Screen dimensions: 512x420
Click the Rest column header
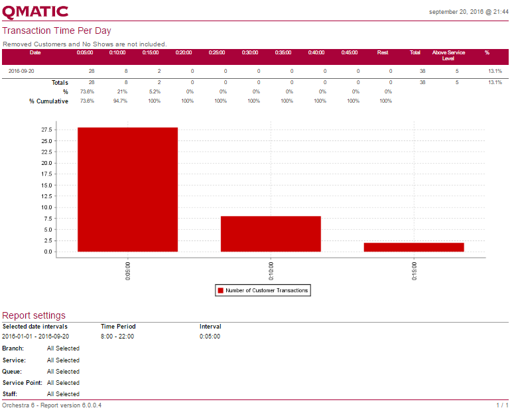383,53
